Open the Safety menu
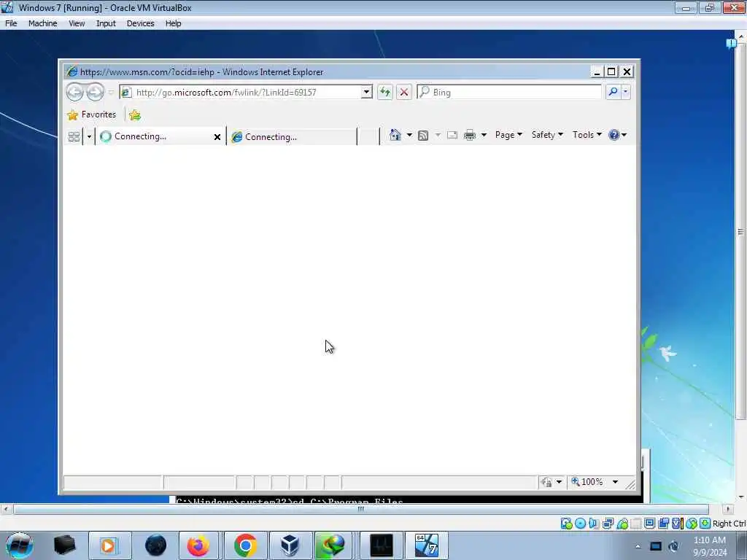Screen dimensions: 747x560 (x=547, y=135)
